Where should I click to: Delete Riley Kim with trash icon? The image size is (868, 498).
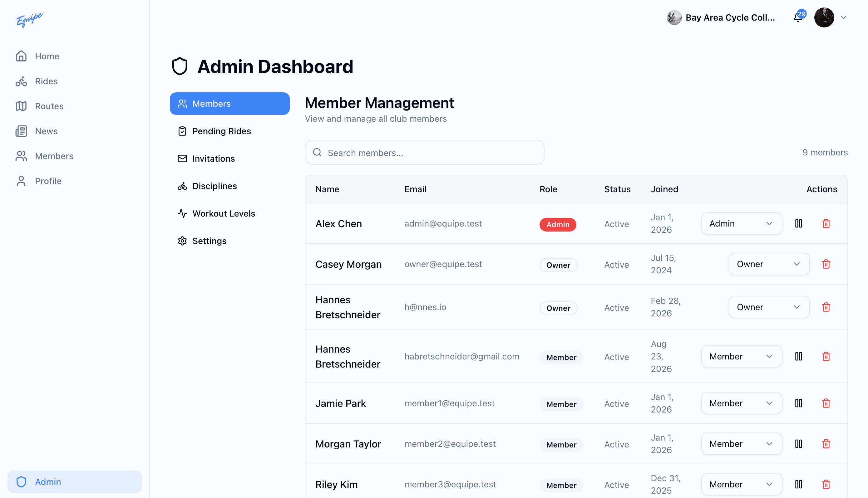[x=826, y=484]
